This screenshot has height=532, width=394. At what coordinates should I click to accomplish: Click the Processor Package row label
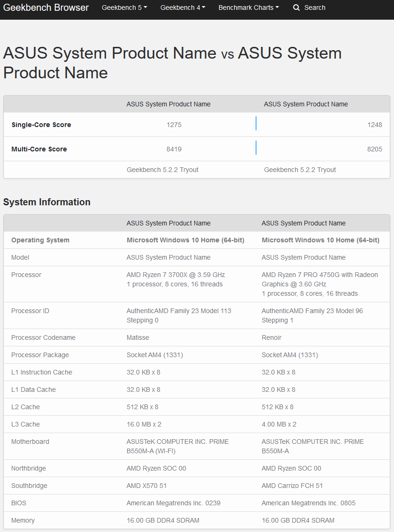tap(40, 355)
